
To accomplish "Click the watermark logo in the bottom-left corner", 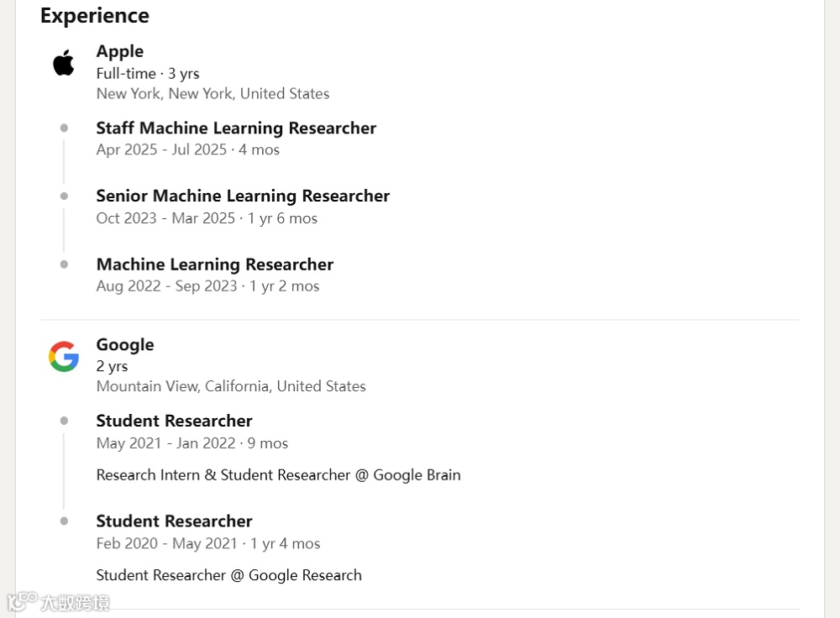I will [x=58, y=602].
